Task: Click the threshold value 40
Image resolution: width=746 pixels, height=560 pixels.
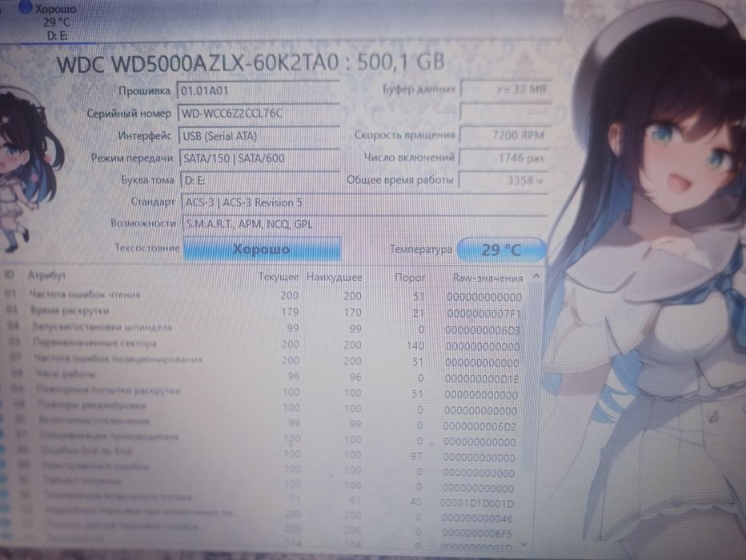Action: 415,502
